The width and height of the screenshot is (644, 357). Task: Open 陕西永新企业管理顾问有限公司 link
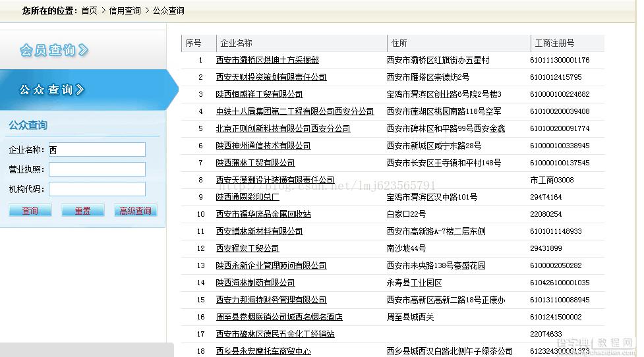pos(271,265)
